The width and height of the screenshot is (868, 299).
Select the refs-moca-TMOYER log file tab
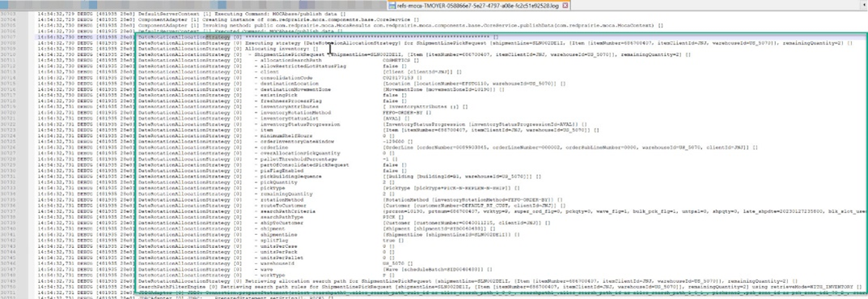point(479,5)
